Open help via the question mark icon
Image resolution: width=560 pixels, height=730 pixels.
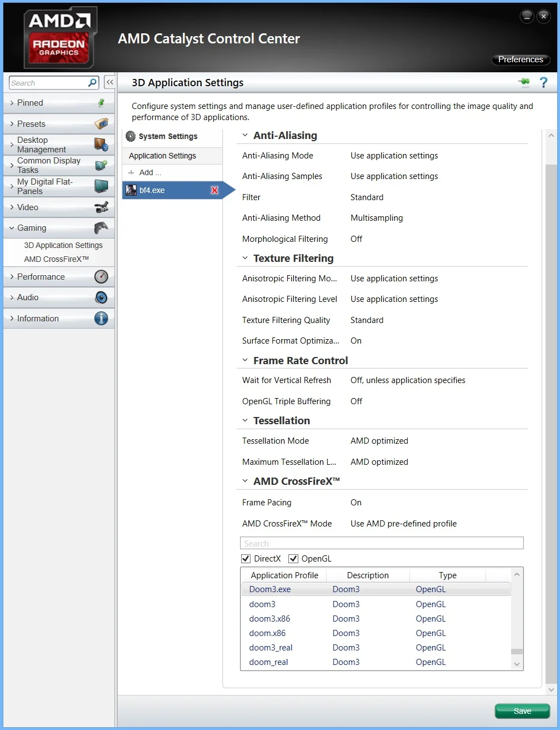pos(544,82)
